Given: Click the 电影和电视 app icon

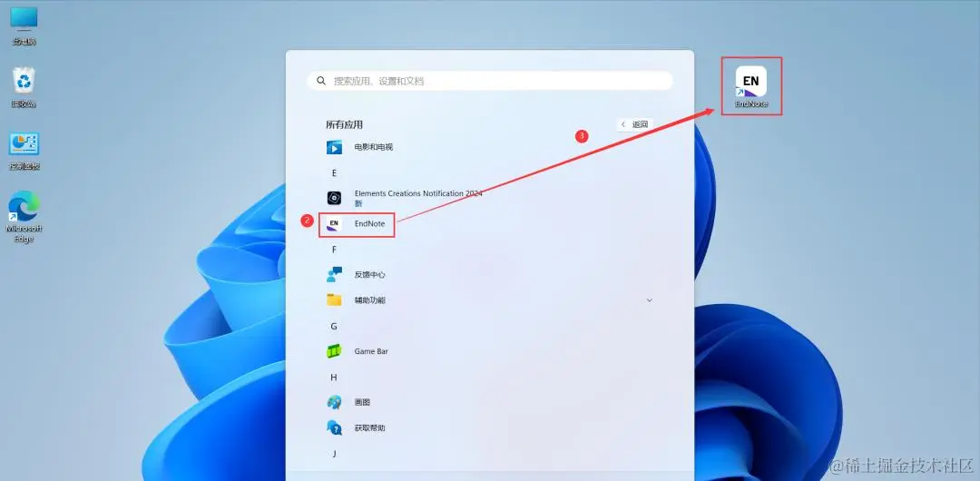Looking at the screenshot, I should pyautogui.click(x=334, y=148).
